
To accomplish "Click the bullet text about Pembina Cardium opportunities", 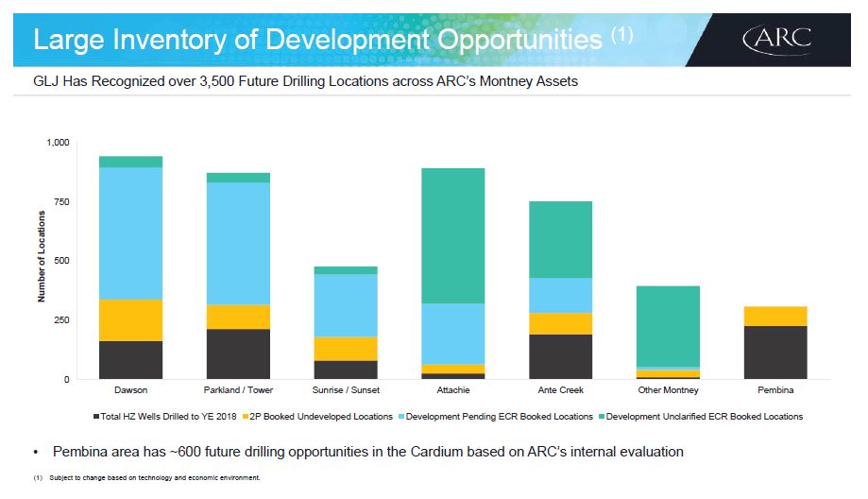I will (x=368, y=452).
